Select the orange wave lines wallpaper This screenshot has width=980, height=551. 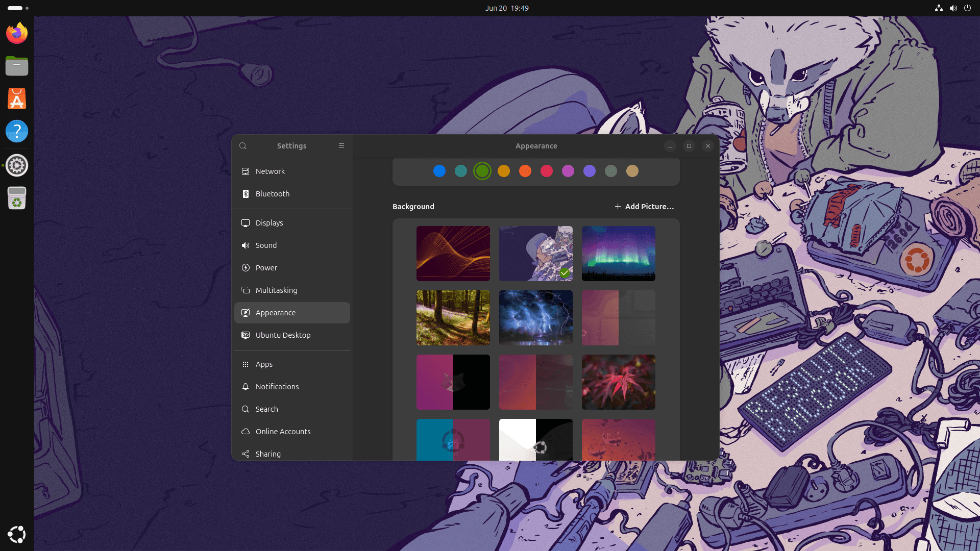(453, 254)
